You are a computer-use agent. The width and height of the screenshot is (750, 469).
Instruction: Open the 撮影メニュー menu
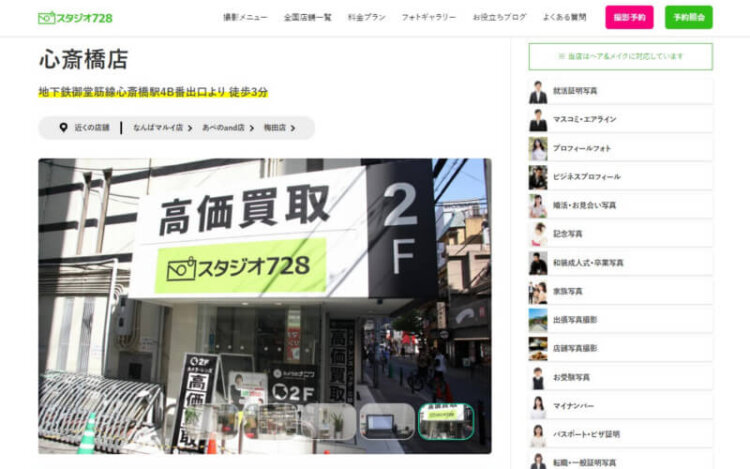[245, 17]
